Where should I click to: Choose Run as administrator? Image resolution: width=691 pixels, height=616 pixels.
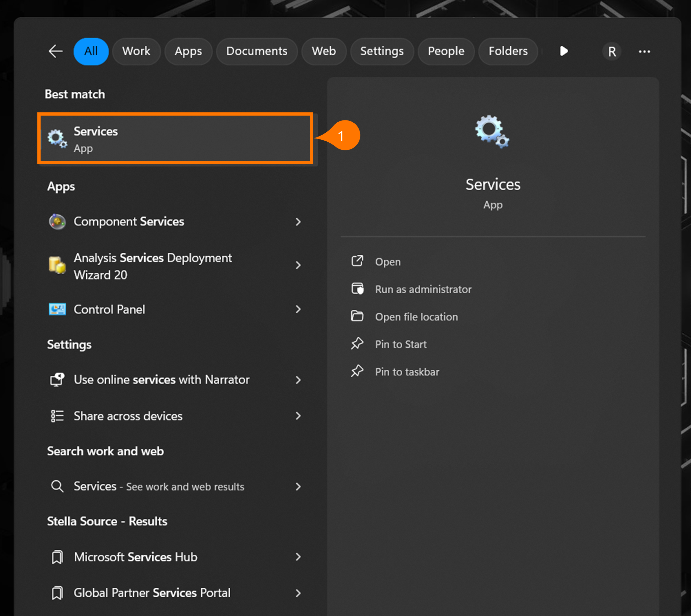tap(423, 289)
